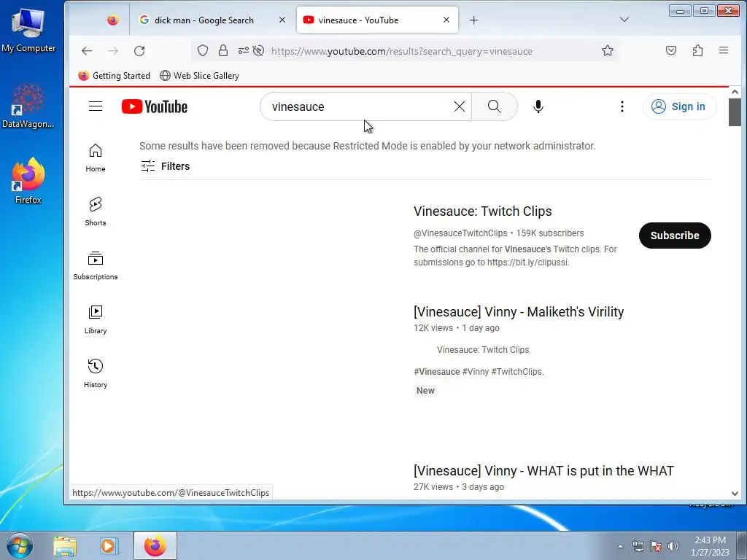Image resolution: width=747 pixels, height=560 pixels.
Task: Close the dick man - Google Search tab
Action: [282, 20]
